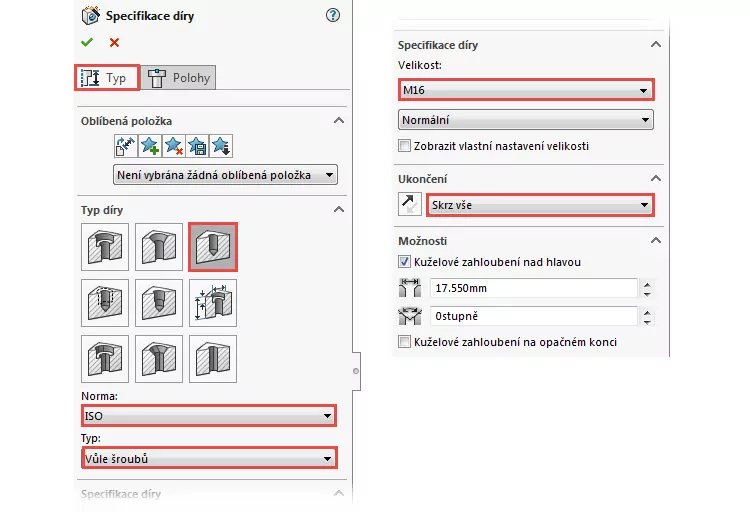This screenshot has width=750, height=512.
Task: Uncheck 'Kuželové zahloubení nad hlavou'
Action: click(404, 262)
